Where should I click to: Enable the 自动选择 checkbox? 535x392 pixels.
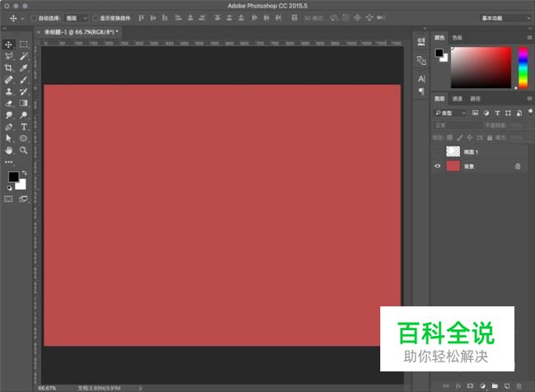click(x=33, y=17)
